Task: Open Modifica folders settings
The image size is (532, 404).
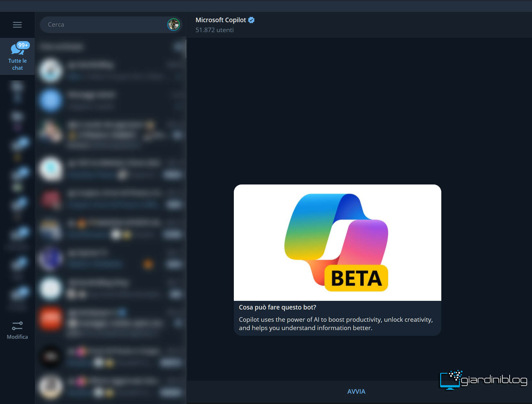Action: coord(17,330)
